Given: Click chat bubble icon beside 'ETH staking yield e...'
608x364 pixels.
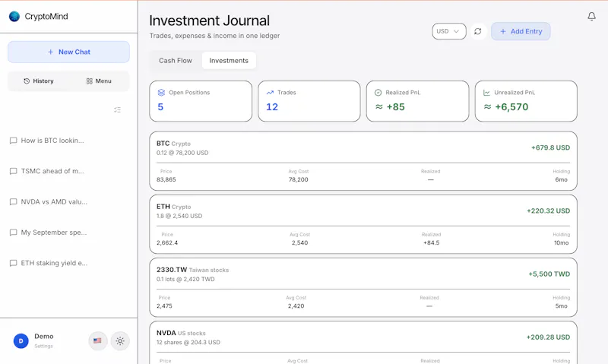Looking at the screenshot, I should tap(13, 263).
